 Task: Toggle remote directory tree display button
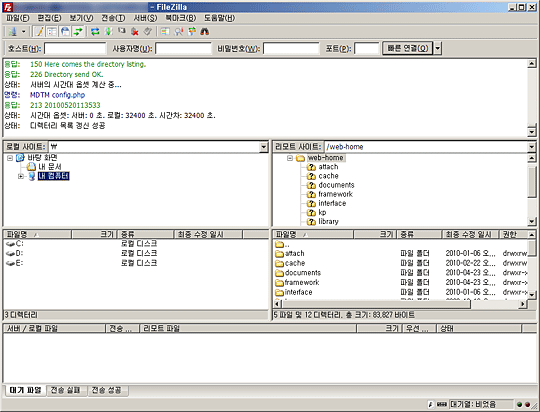(65, 32)
